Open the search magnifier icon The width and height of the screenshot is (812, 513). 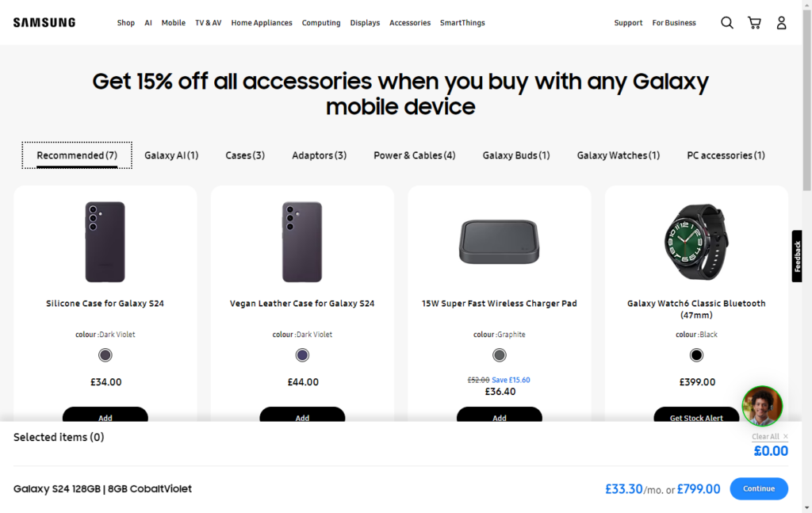point(726,23)
